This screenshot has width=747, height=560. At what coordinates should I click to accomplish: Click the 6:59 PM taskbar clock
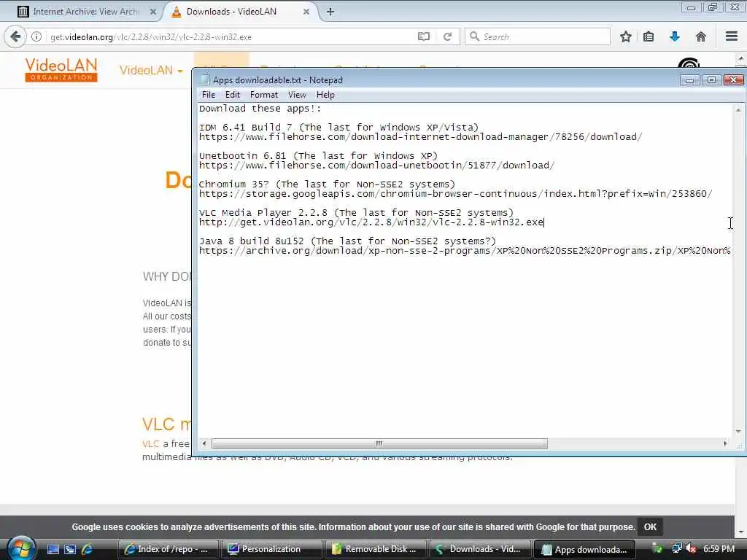point(719,548)
